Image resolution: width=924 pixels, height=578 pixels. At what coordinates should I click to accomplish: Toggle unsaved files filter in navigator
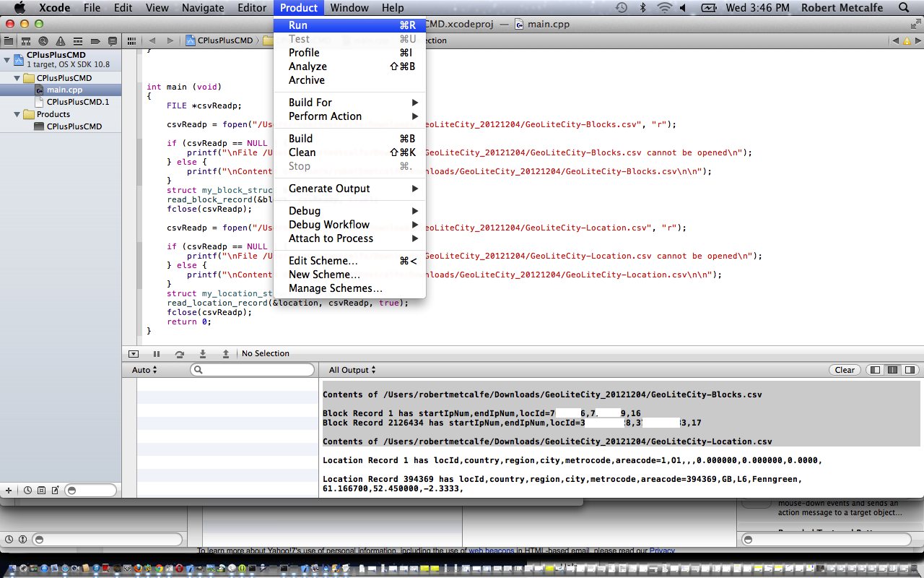(x=55, y=490)
